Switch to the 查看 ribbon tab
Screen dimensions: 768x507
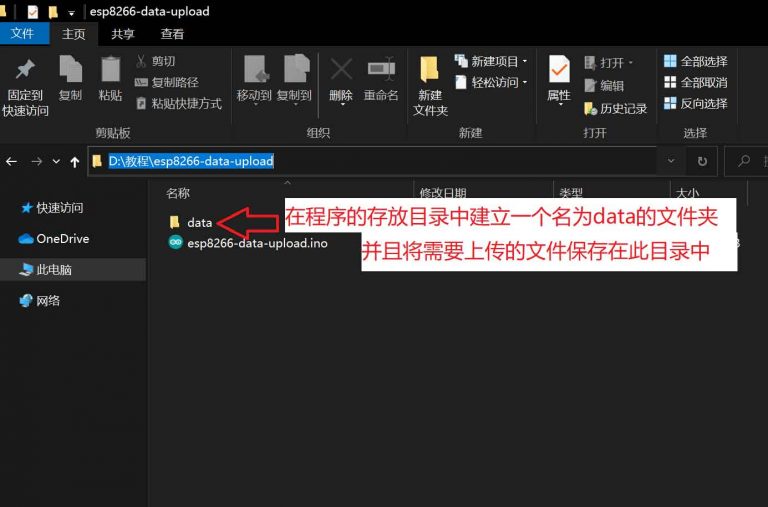tap(172, 34)
